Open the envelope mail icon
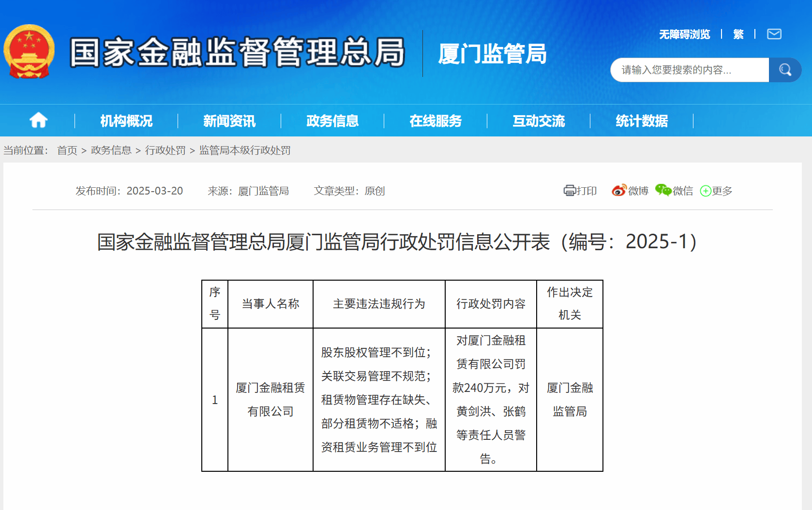This screenshot has width=812, height=510. click(774, 34)
